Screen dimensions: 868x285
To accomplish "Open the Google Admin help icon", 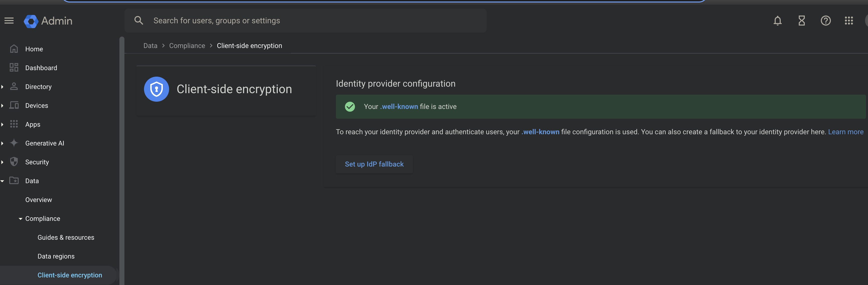I will pyautogui.click(x=826, y=21).
